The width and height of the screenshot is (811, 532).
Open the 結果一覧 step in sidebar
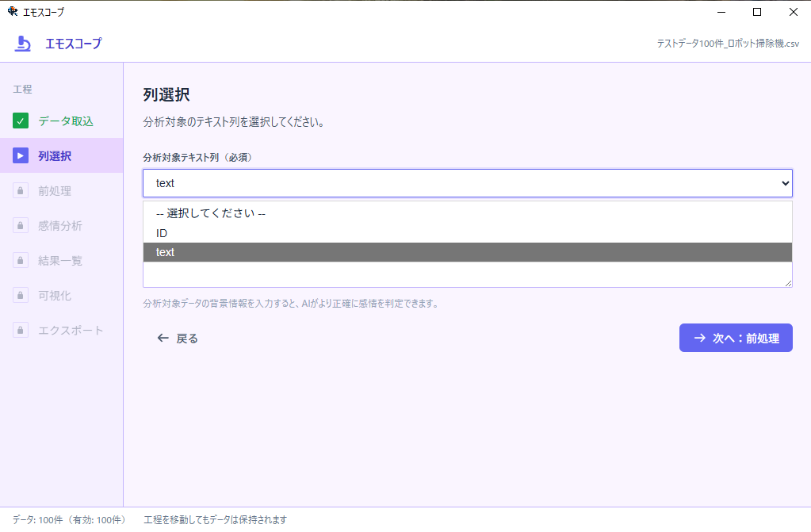click(62, 260)
